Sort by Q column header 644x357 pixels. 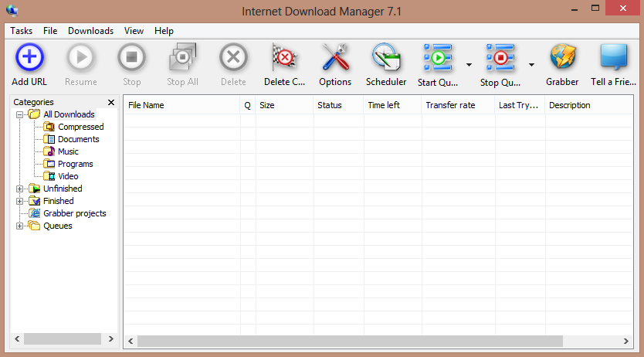point(248,105)
